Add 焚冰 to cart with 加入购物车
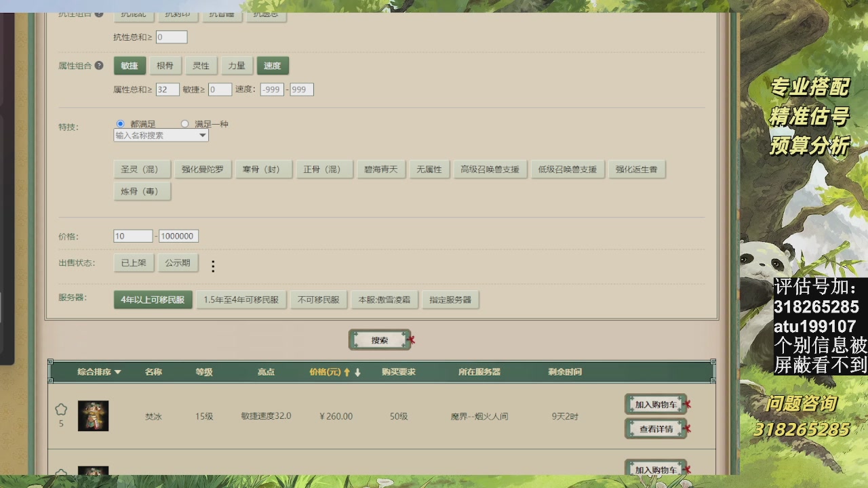This screenshot has height=488, width=868. [x=654, y=404]
